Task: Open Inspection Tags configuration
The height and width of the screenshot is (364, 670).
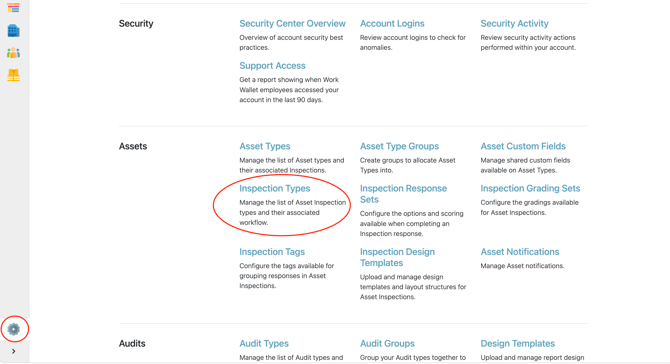Action: pyautogui.click(x=272, y=252)
